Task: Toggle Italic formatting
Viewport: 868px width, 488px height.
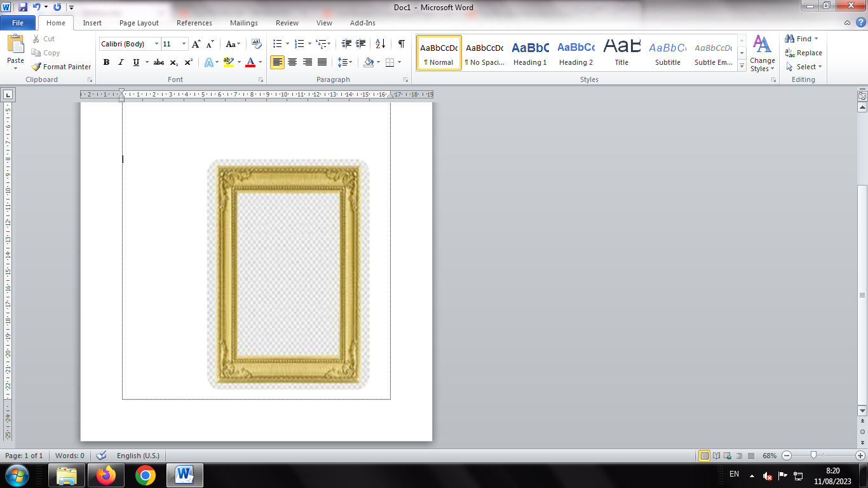Action: [121, 62]
